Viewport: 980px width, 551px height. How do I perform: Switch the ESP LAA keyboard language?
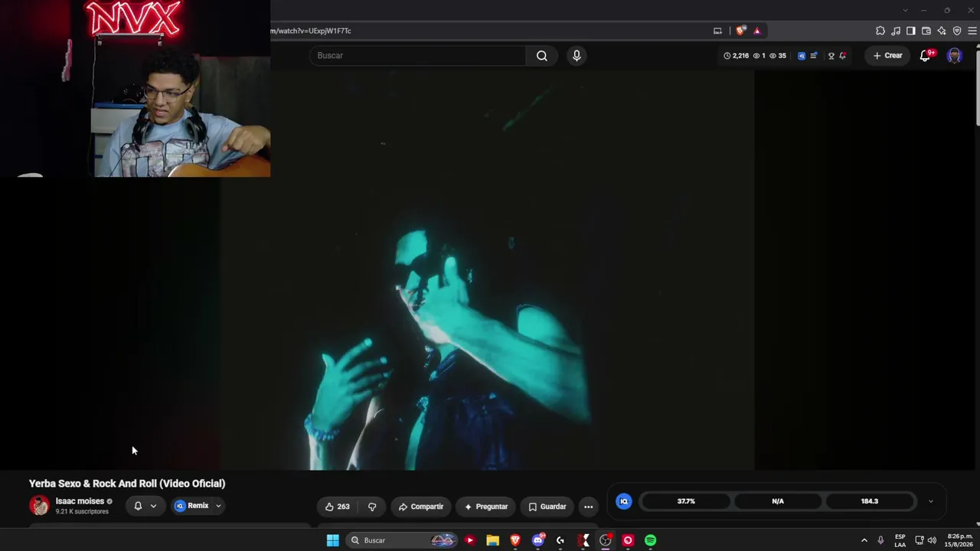pyautogui.click(x=900, y=540)
